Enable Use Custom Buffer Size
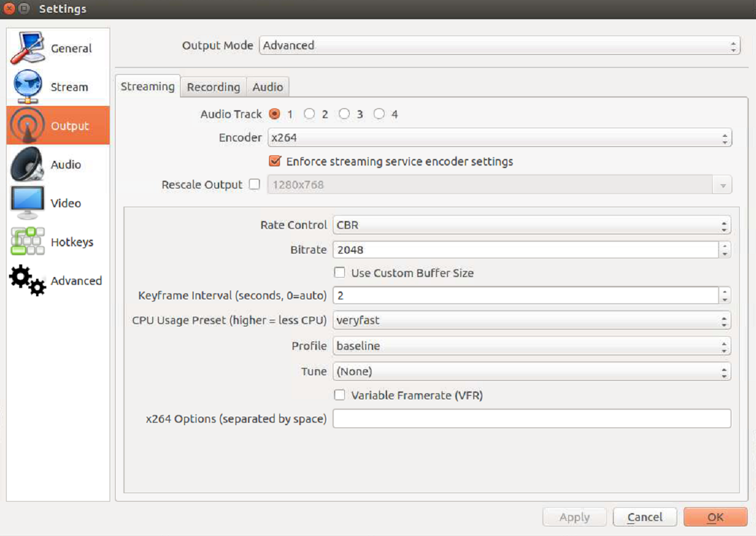Image resolution: width=756 pixels, height=536 pixels. (x=340, y=273)
